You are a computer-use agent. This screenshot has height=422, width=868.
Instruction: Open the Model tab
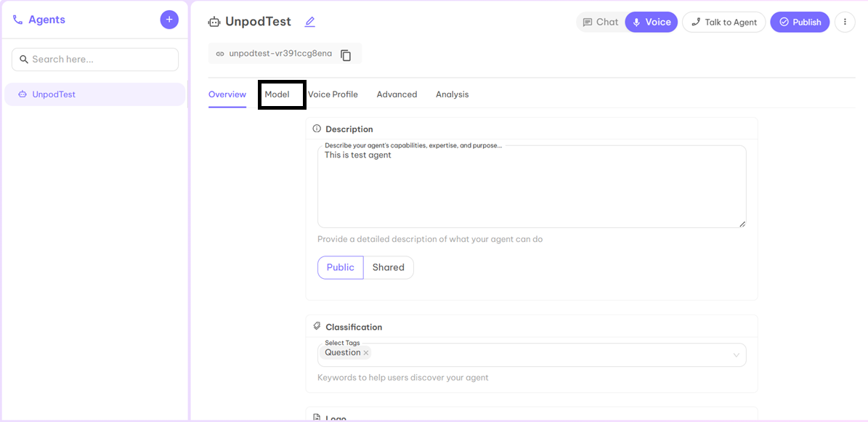277,94
